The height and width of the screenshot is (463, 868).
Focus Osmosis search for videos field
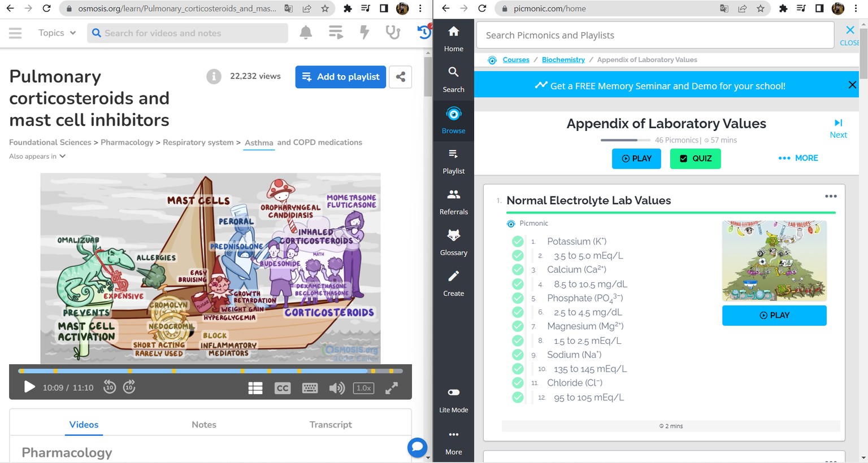[188, 33]
